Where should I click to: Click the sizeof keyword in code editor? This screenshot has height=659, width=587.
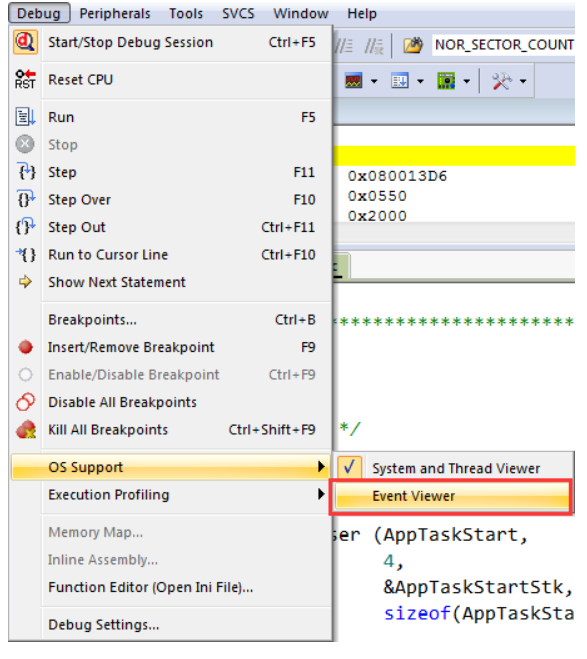point(418,613)
